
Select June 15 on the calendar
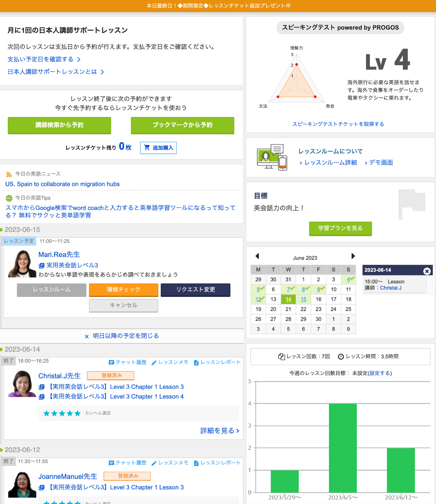tap(303, 299)
